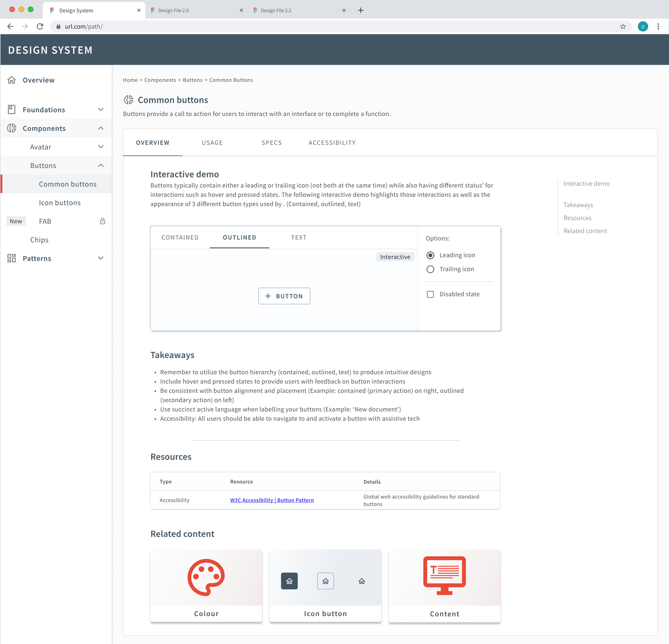
Task: Click the BUTTON in the interactive demo
Action: [284, 296]
